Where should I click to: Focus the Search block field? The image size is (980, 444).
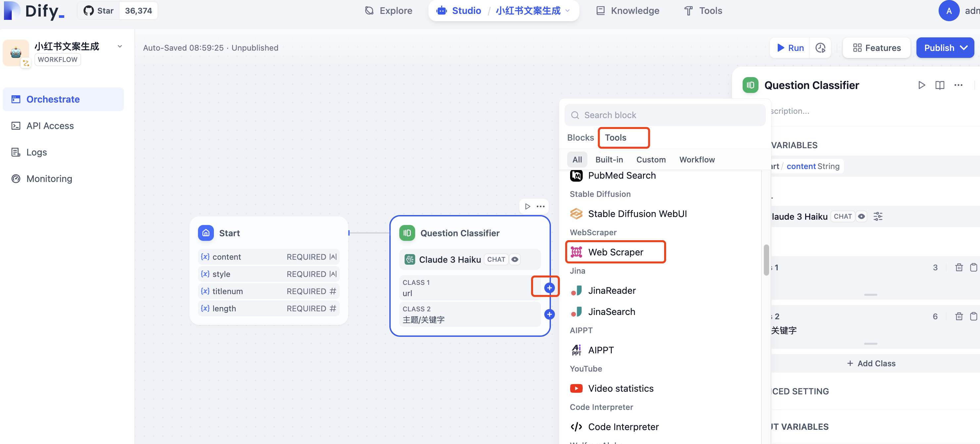pos(665,115)
